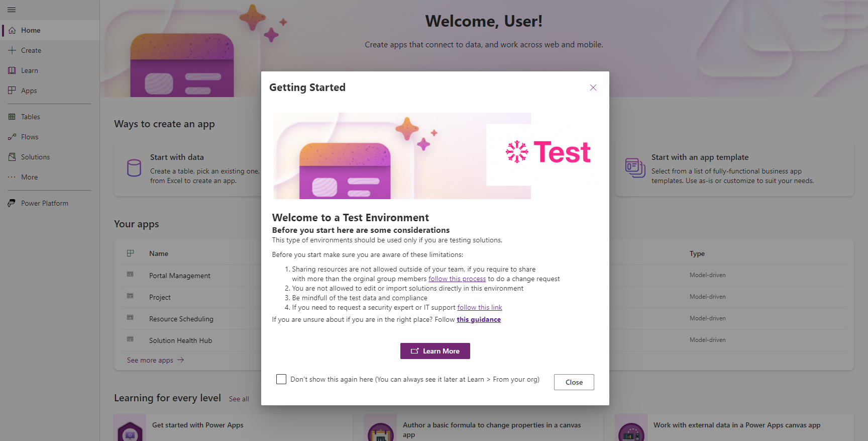Click the Portal Management row app icon
The height and width of the screenshot is (441, 868).
coord(130,275)
